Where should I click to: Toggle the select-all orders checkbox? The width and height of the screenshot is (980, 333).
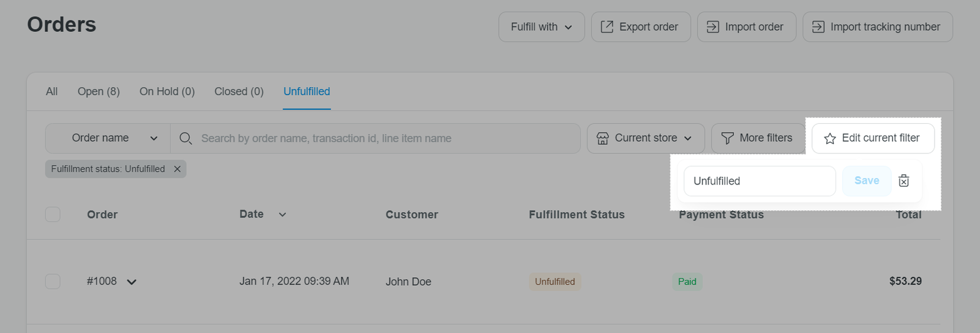pos(53,215)
